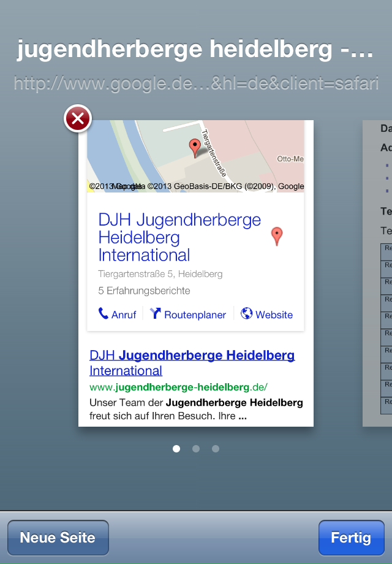Tap the page title jugendherberge heidelberg

(x=196, y=49)
